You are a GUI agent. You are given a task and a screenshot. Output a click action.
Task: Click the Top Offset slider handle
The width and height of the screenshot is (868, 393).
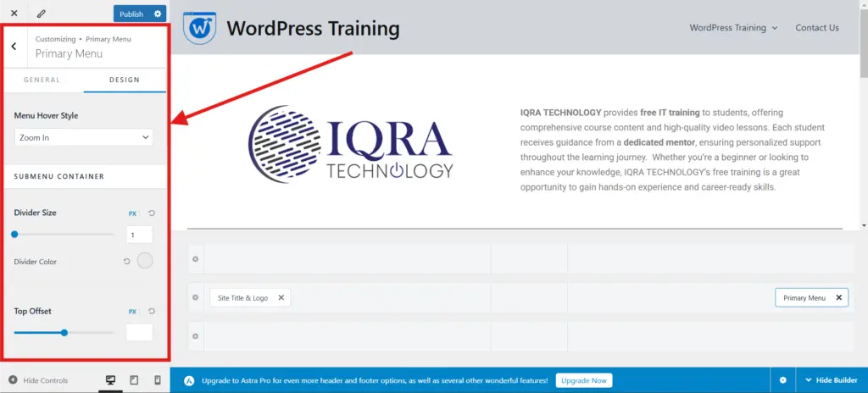coord(64,333)
